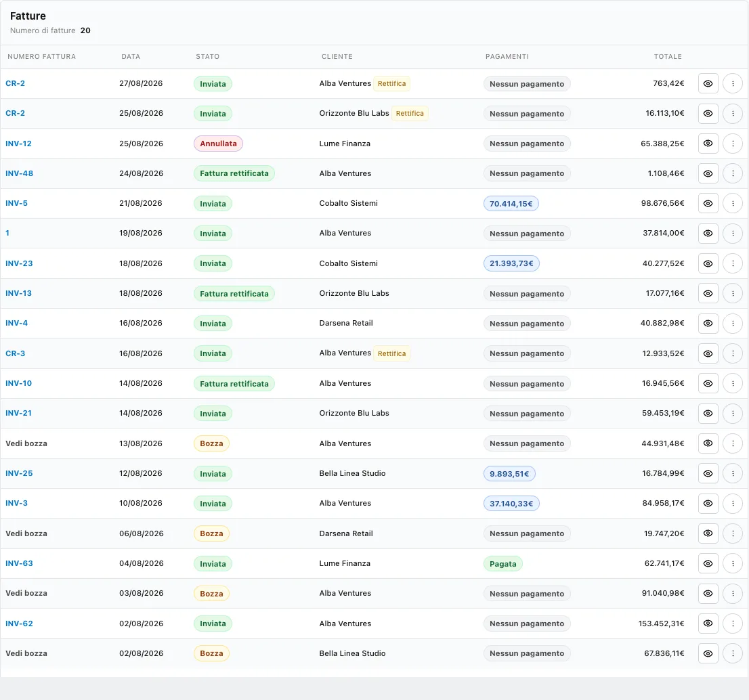The image size is (749, 700).
Task: Click the total 153.452,31€
Action: coord(661,623)
